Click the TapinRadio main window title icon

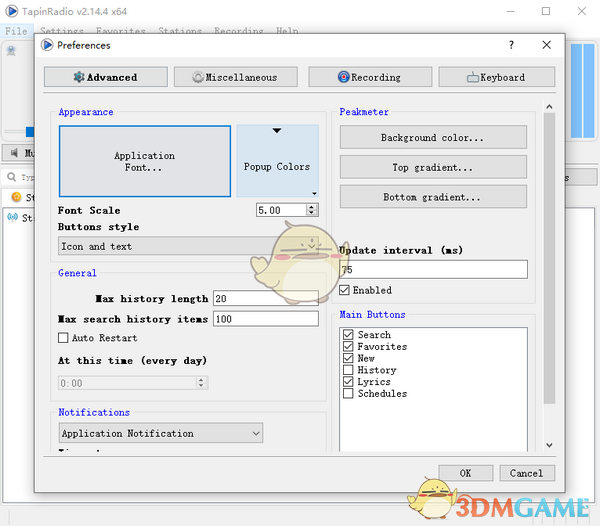coord(11,11)
